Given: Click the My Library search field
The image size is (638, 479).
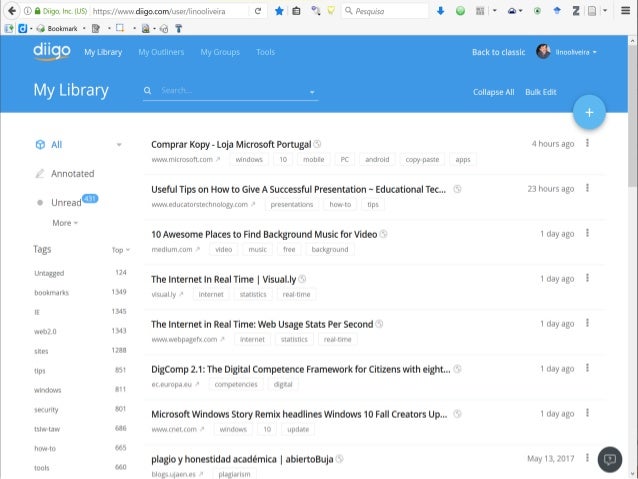Looking at the screenshot, I should click(x=232, y=91).
